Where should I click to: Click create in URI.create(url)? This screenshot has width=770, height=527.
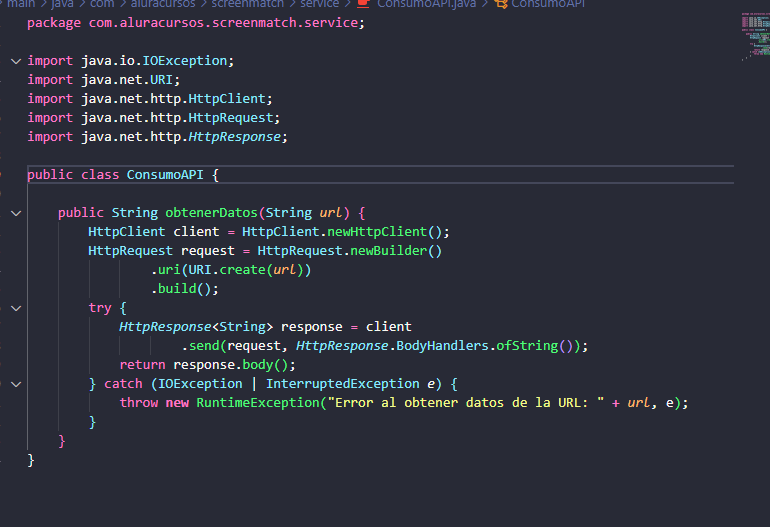pyautogui.click(x=242, y=270)
